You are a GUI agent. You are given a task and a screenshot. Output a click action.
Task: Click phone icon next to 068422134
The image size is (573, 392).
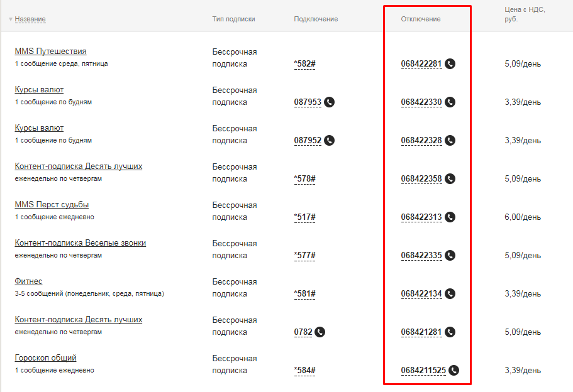coord(450,293)
